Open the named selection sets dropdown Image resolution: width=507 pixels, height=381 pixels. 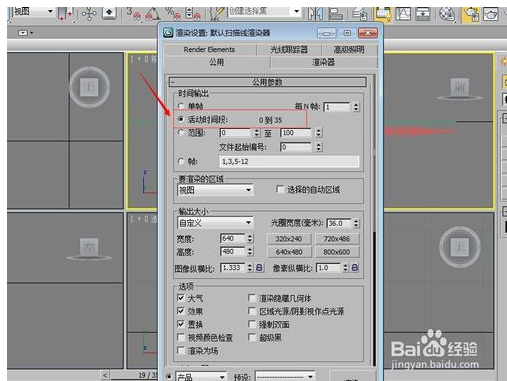click(x=264, y=11)
